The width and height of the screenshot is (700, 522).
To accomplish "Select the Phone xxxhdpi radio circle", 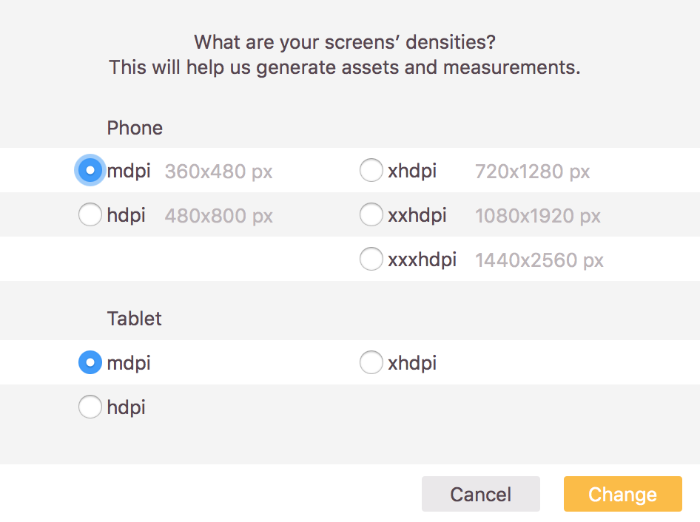I will [371, 259].
